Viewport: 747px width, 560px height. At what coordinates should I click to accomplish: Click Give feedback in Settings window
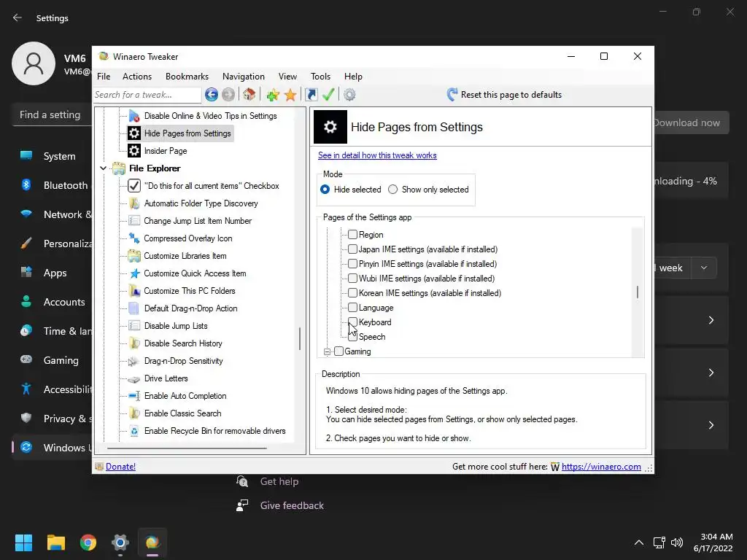coord(292,506)
